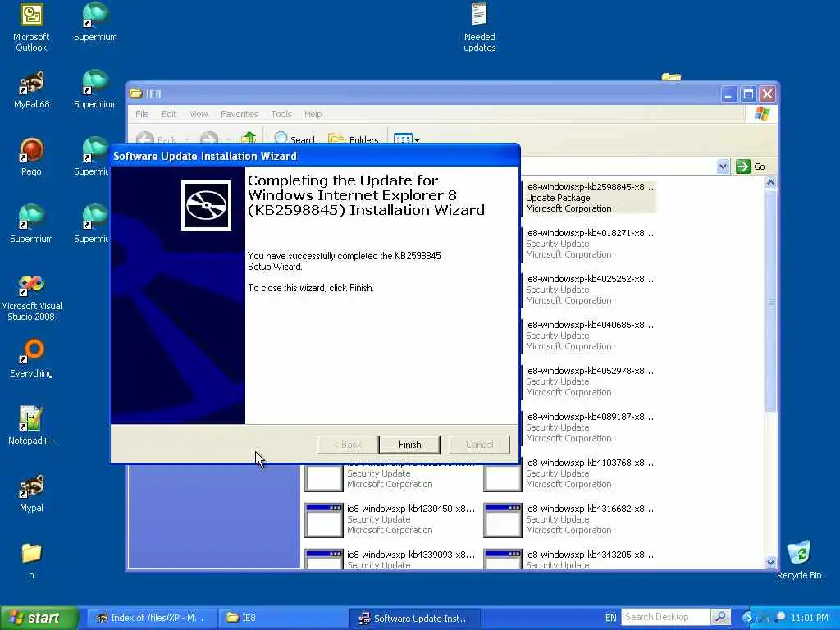
Task: Click the EN language indicator
Action: tap(610, 618)
